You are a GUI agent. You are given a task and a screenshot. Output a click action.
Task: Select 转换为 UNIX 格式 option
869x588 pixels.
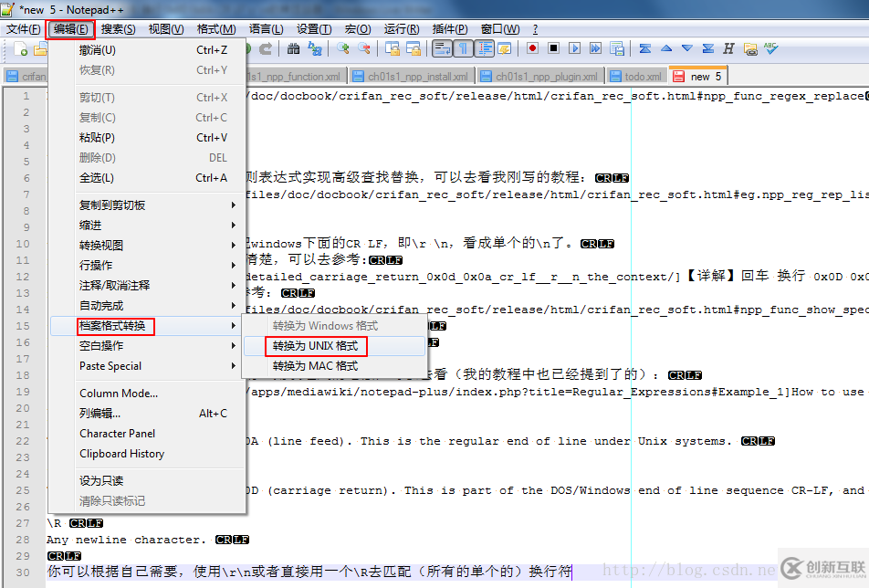pos(334,346)
